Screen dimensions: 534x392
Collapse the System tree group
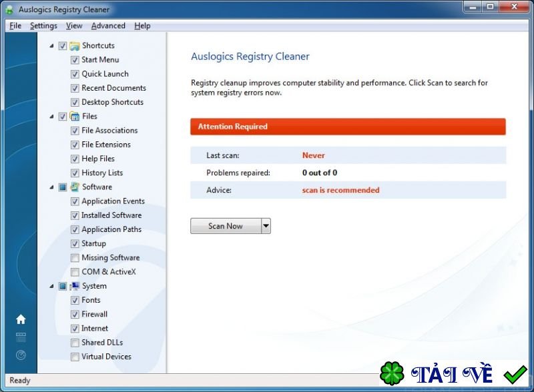(x=52, y=286)
